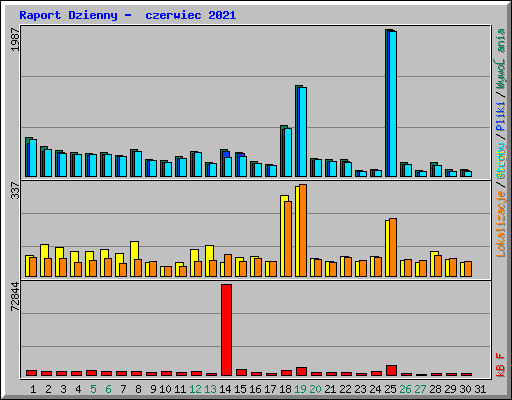Click the cyan bar for day 19
The width and height of the screenshot is (512, 400).
pyautogui.click(x=303, y=132)
